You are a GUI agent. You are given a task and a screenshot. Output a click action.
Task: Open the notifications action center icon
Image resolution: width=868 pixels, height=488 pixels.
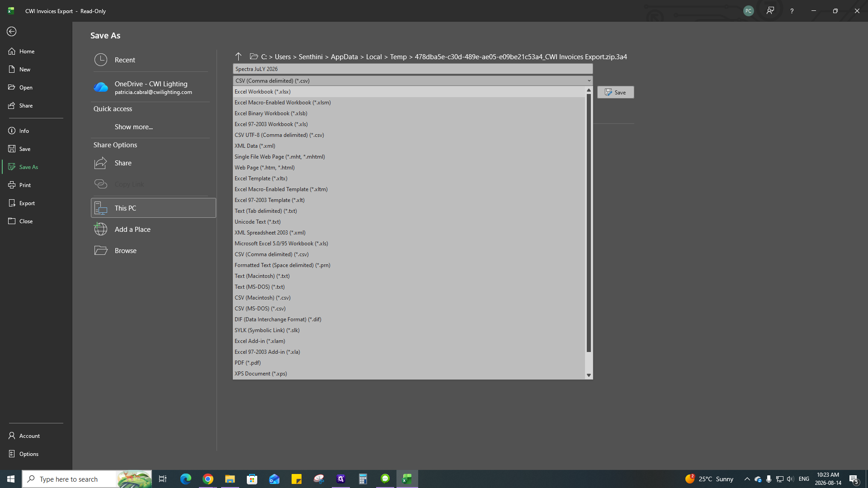click(854, 479)
